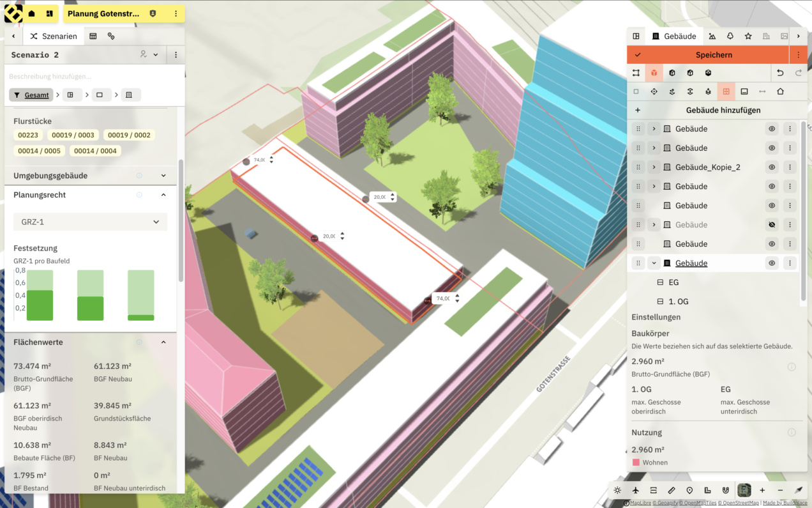Image resolution: width=812 pixels, height=508 pixels.
Task: Show the hidden Gebäude via crossed-out eye
Action: point(771,224)
